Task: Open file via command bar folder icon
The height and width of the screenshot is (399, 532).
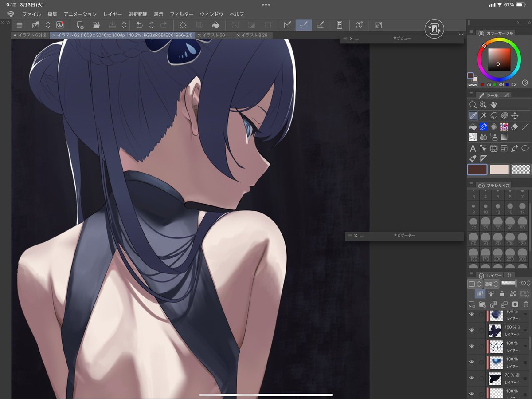Action: point(96,25)
